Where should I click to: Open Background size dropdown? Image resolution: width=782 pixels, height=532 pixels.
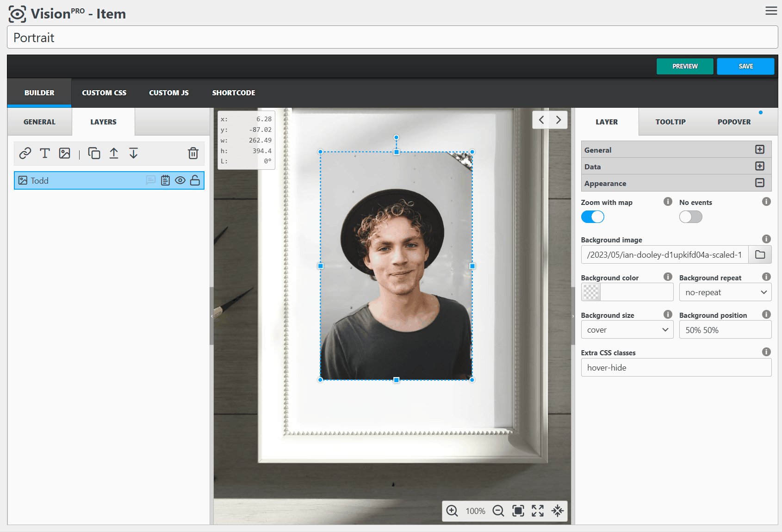pyautogui.click(x=627, y=330)
